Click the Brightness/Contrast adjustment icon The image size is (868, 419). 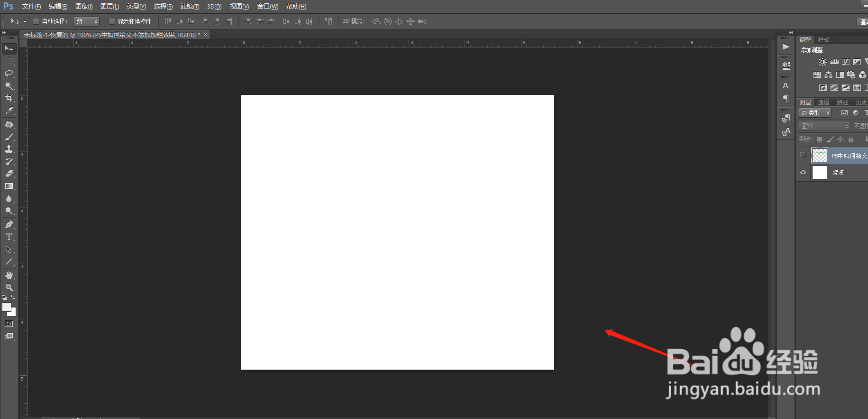tap(822, 62)
